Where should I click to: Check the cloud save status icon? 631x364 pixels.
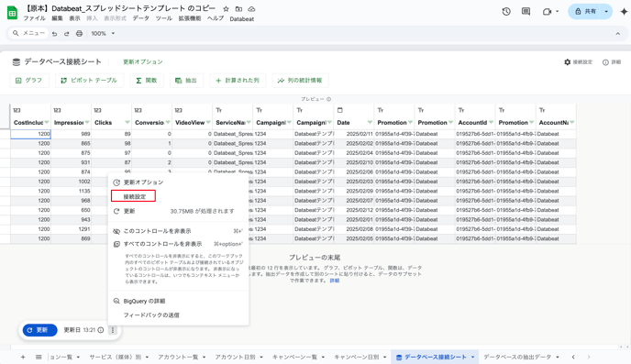(x=251, y=9)
